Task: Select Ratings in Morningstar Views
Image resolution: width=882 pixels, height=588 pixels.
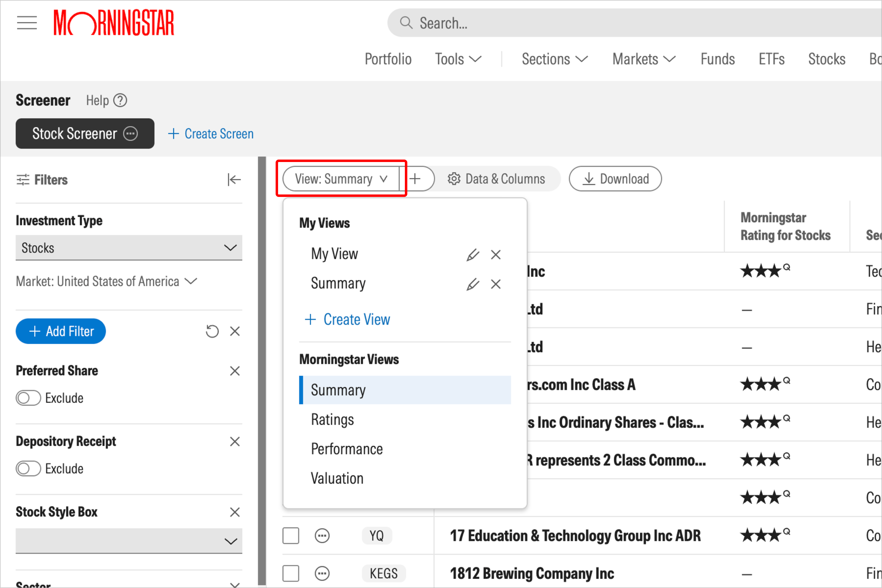Action: pos(405,420)
